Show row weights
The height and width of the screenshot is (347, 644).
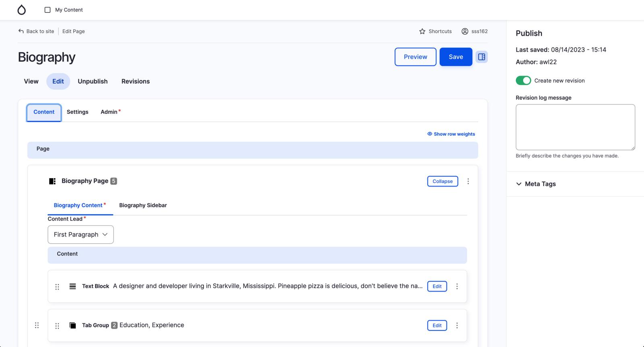click(x=451, y=134)
